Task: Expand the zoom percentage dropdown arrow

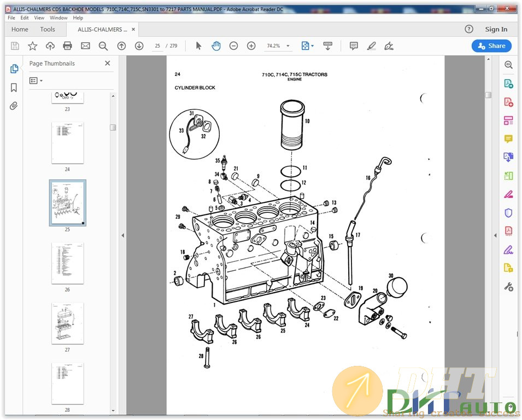Action: 288,46
